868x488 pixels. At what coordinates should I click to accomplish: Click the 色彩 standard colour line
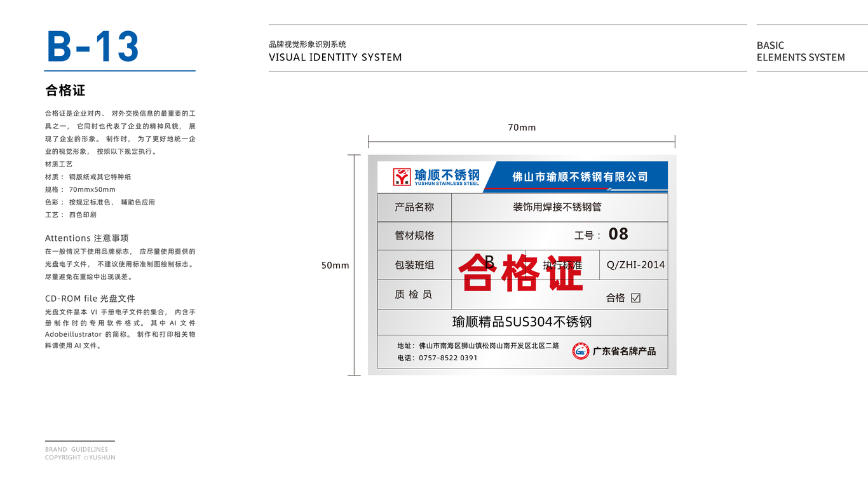100,202
